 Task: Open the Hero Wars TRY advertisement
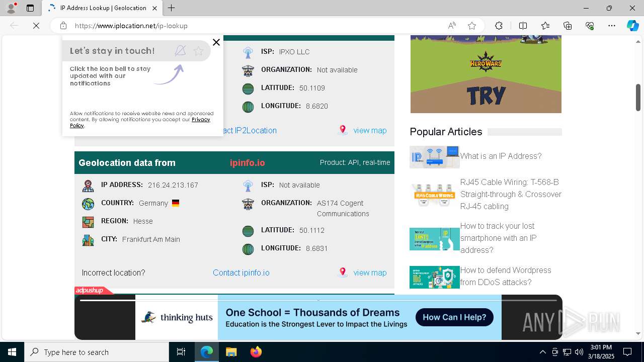(x=486, y=74)
